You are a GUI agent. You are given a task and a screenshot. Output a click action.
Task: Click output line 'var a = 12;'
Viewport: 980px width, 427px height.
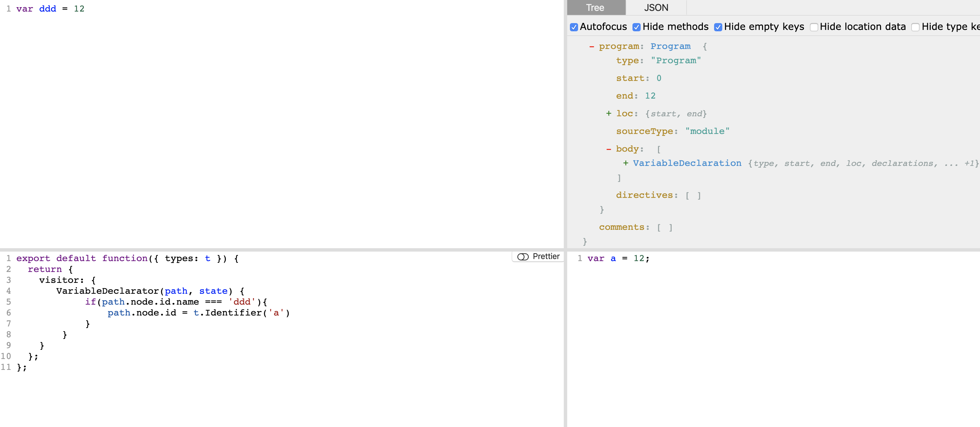click(618, 259)
